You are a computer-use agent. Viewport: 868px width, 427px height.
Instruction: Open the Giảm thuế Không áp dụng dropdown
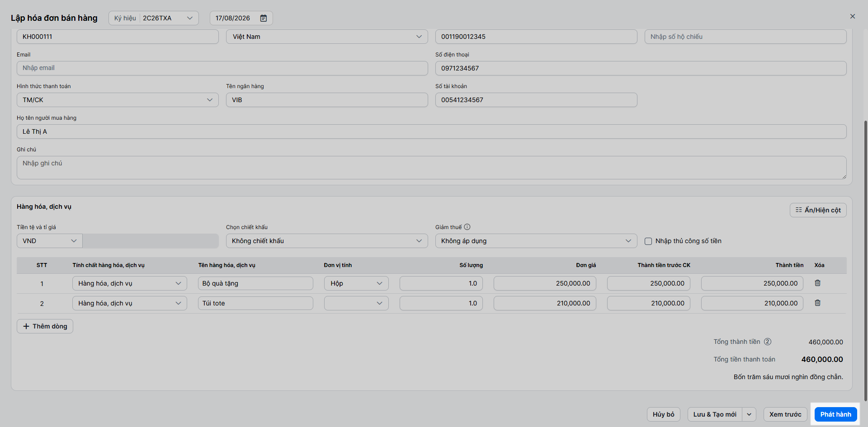(x=536, y=241)
